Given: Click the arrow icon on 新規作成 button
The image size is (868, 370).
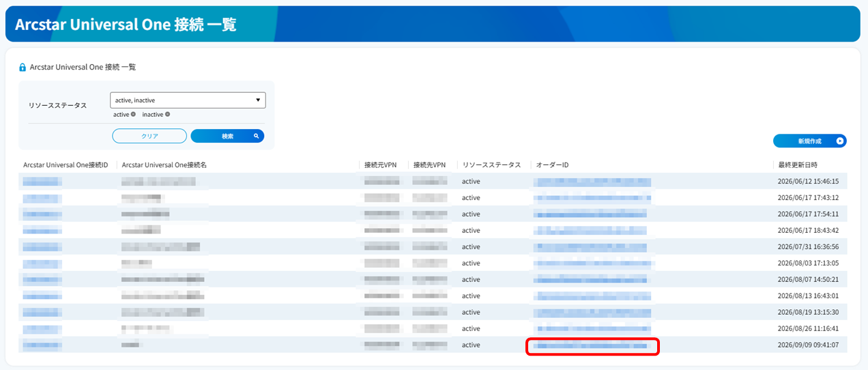Looking at the screenshot, I should click(x=840, y=141).
